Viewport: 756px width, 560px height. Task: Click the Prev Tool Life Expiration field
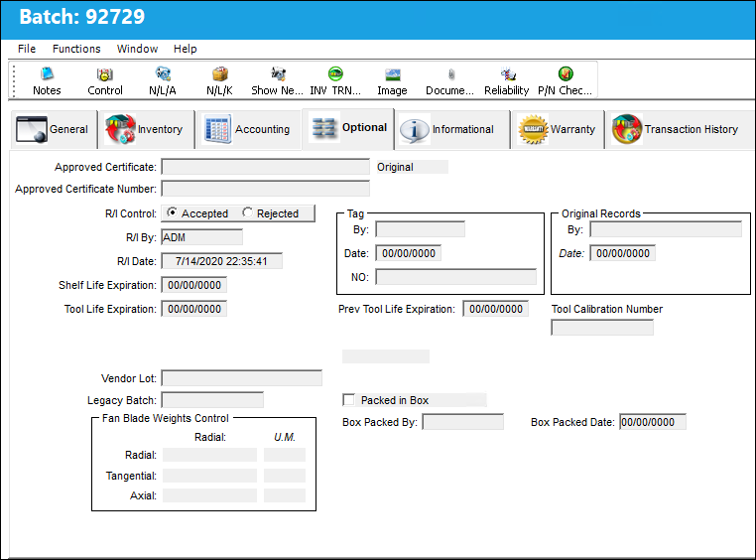click(496, 309)
